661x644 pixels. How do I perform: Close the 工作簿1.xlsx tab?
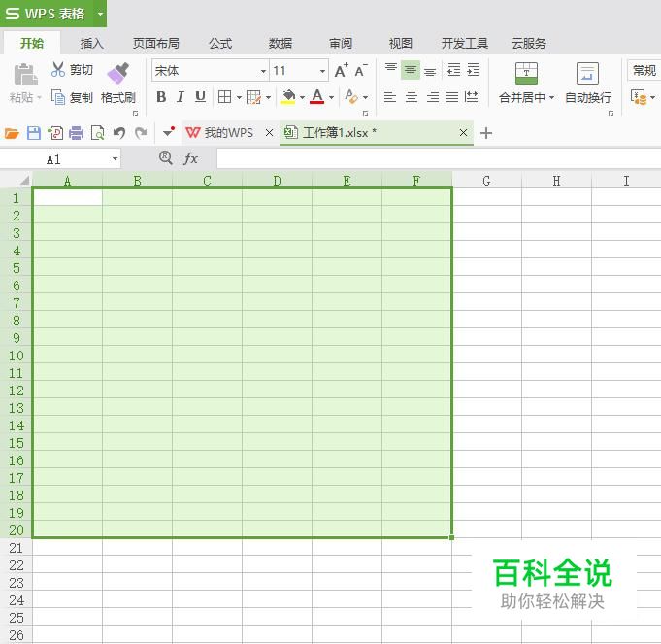point(463,133)
